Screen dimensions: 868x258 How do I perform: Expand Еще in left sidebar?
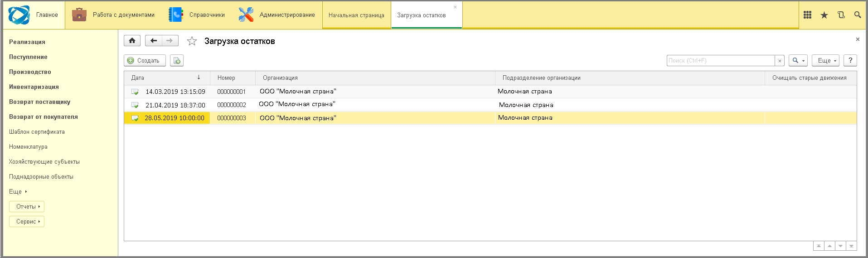click(18, 192)
